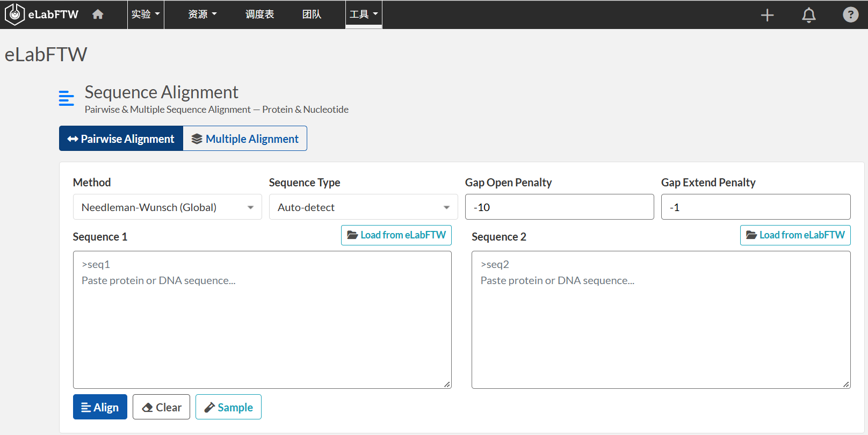The height and width of the screenshot is (435, 868).
Task: Open the 工具 menu
Action: pos(364,15)
